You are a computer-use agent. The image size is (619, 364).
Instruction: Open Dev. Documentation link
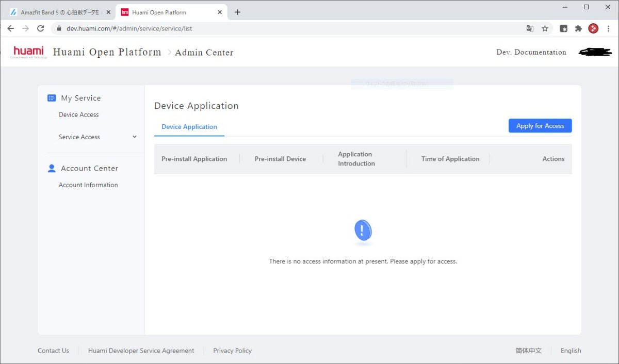531,52
